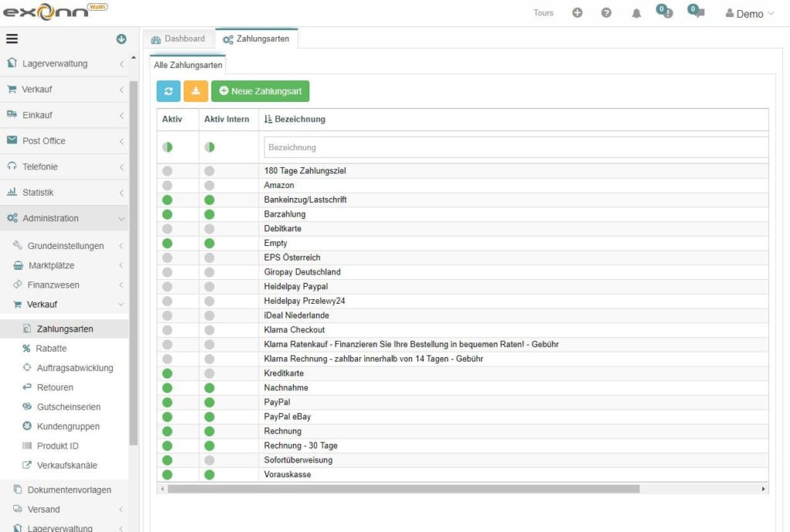This screenshot has height=532, width=790.
Task: Open the Demo user dropdown
Action: click(x=750, y=14)
